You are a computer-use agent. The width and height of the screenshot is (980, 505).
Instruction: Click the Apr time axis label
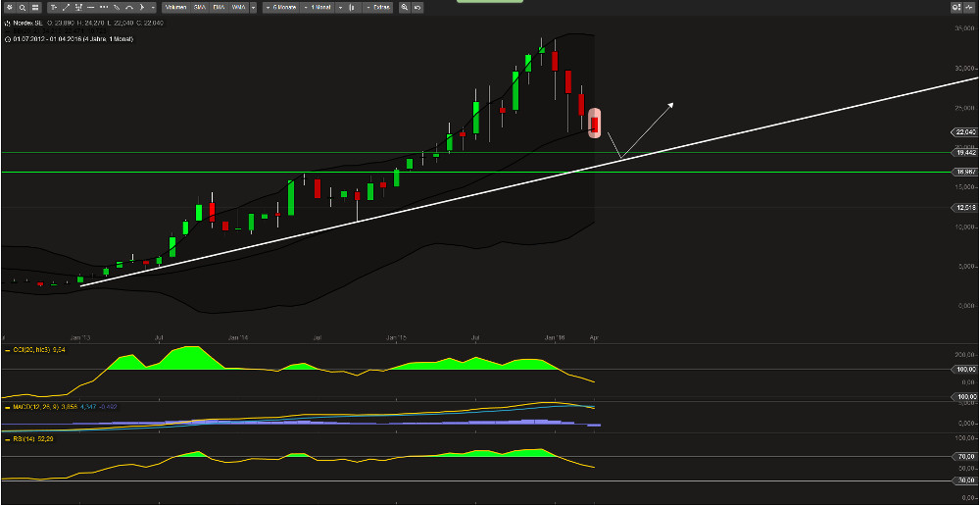[x=595, y=337]
